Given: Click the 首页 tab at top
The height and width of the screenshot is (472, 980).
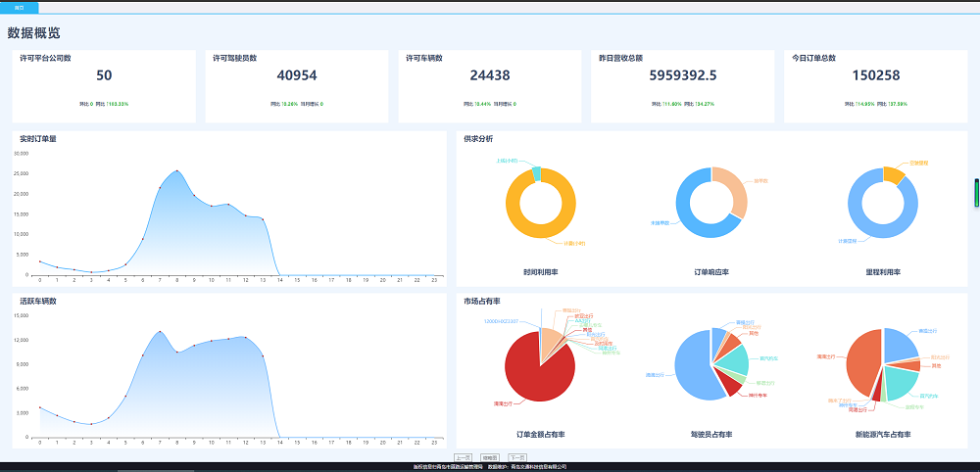Looking at the screenshot, I should pos(19,7).
